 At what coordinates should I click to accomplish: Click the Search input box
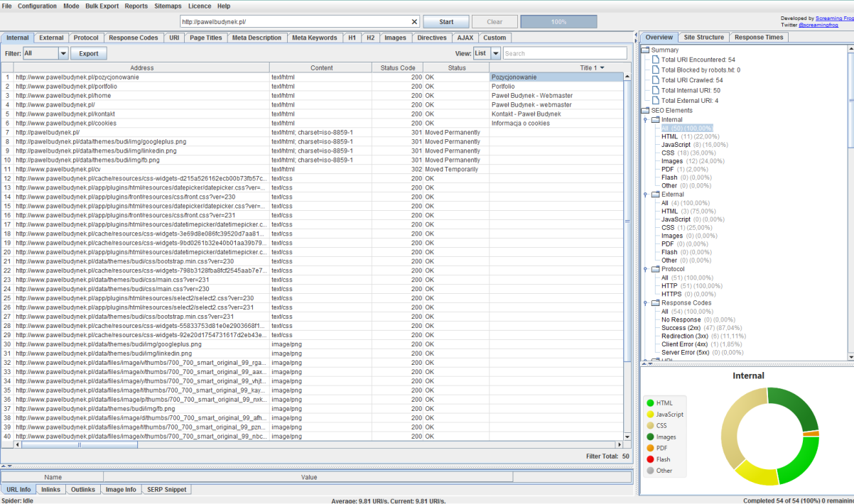pyautogui.click(x=565, y=53)
